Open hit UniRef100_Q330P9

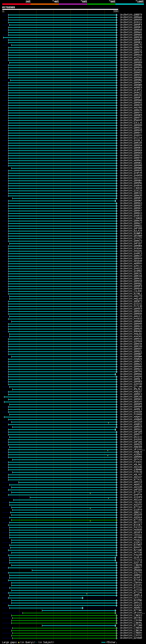pyautogui.click(x=131, y=498)
